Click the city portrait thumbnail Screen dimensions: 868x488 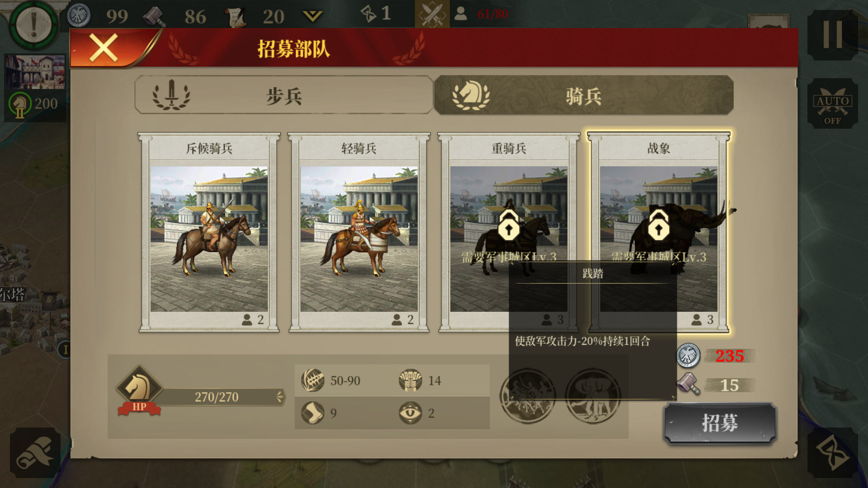[35, 72]
